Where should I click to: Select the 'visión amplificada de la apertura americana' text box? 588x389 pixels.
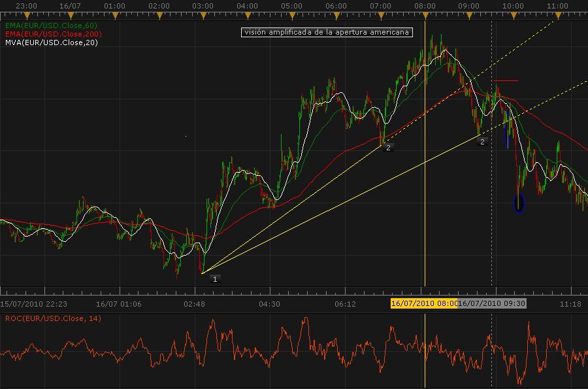click(327, 32)
